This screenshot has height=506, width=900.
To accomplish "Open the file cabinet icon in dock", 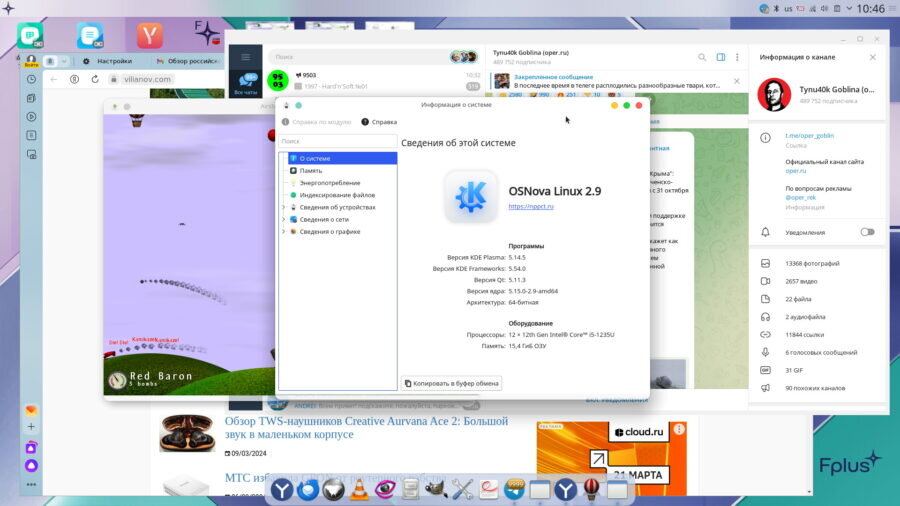I will (410, 489).
